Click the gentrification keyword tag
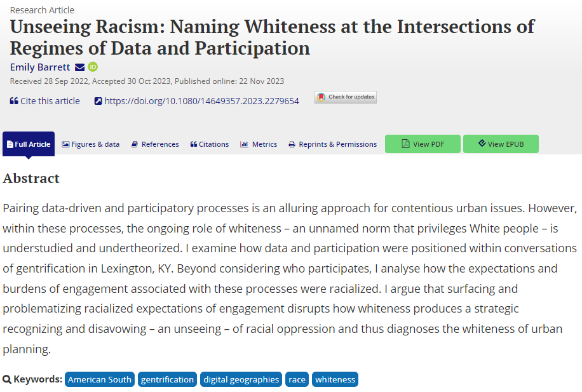582x392 pixels. point(167,379)
